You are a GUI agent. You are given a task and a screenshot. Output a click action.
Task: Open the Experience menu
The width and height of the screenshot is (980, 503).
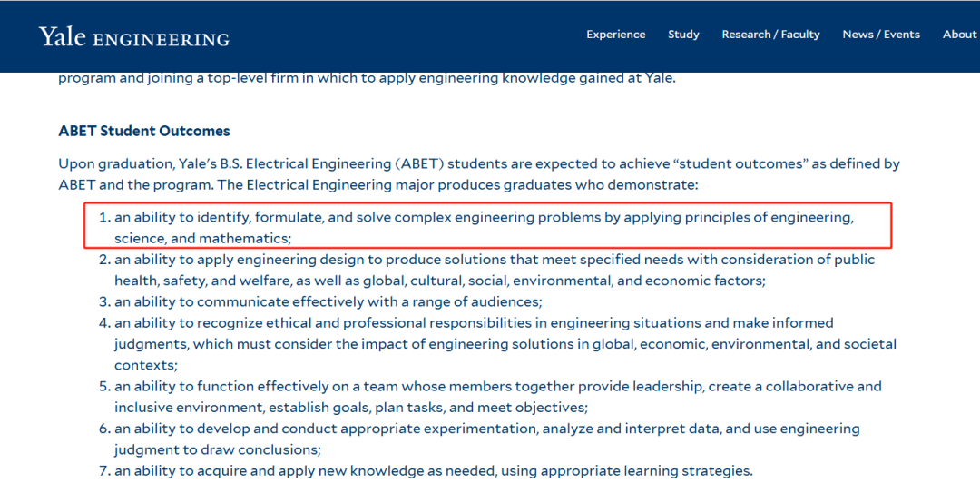[615, 35]
